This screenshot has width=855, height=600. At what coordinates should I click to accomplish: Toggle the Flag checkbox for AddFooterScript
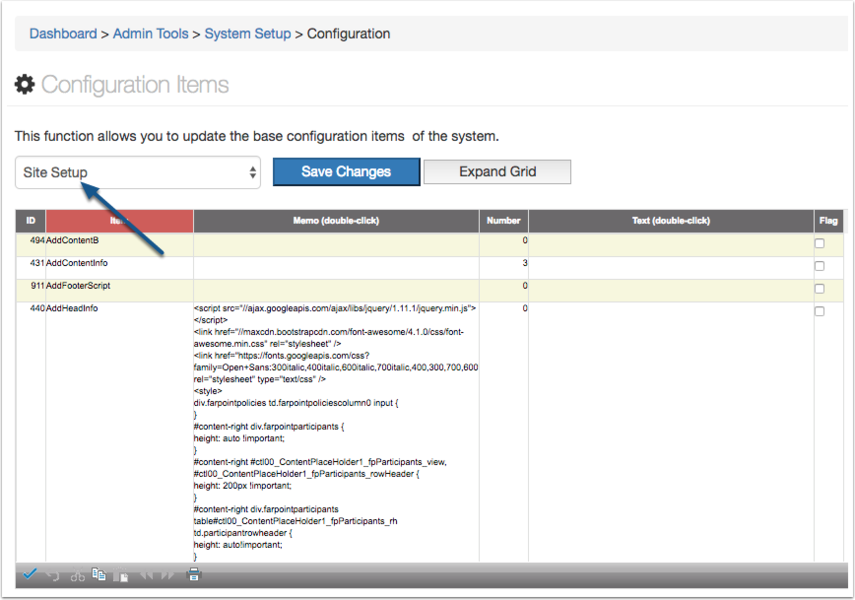point(819,289)
